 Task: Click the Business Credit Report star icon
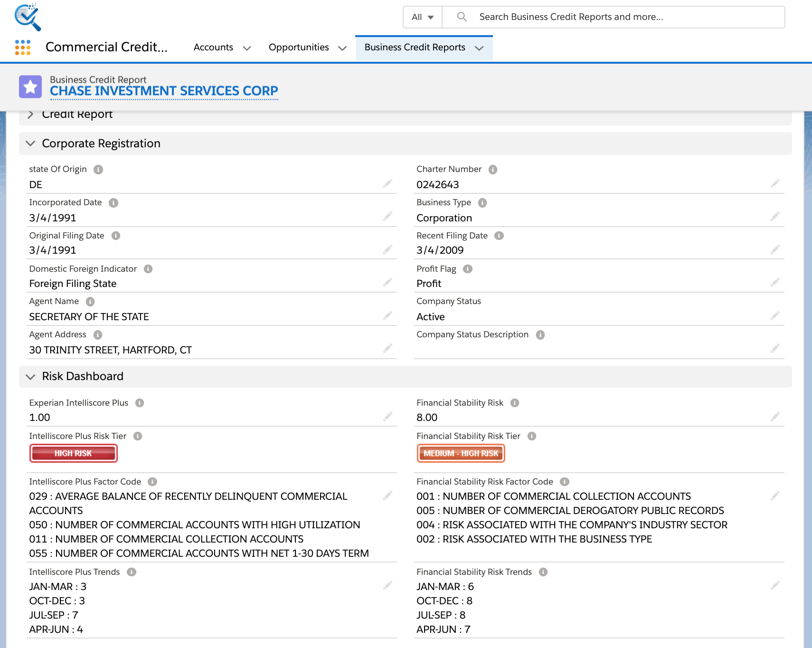[x=30, y=86]
